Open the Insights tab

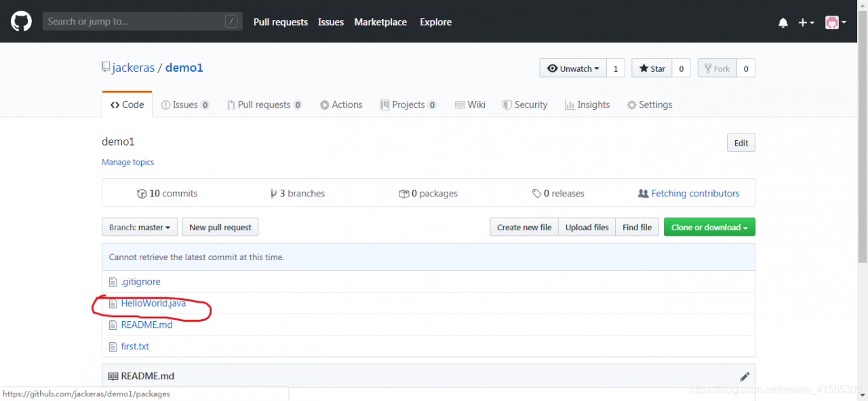[587, 104]
